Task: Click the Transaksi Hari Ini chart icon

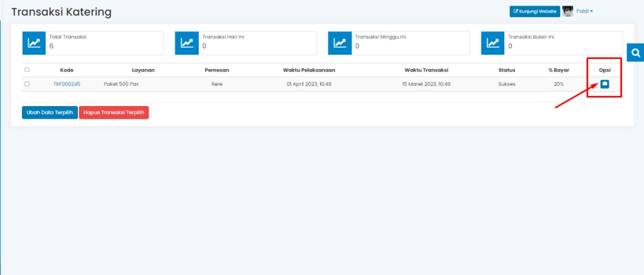Action: pyautogui.click(x=186, y=43)
